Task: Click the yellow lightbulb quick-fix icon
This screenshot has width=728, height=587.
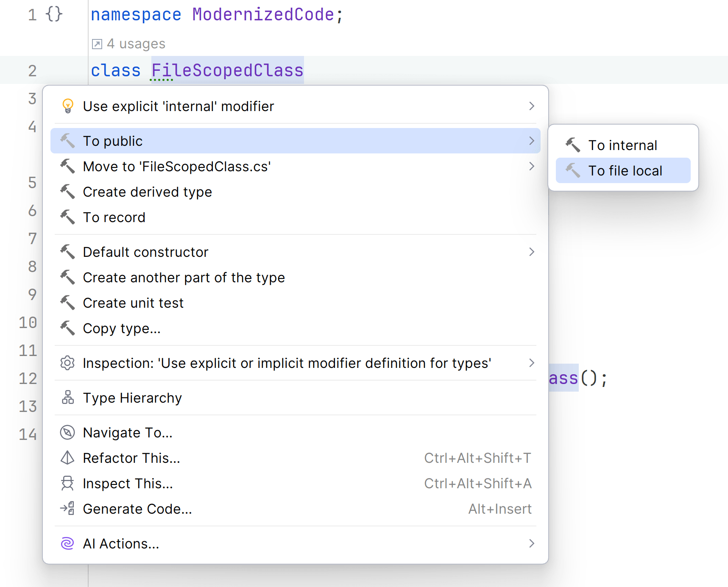Action: tap(67, 106)
